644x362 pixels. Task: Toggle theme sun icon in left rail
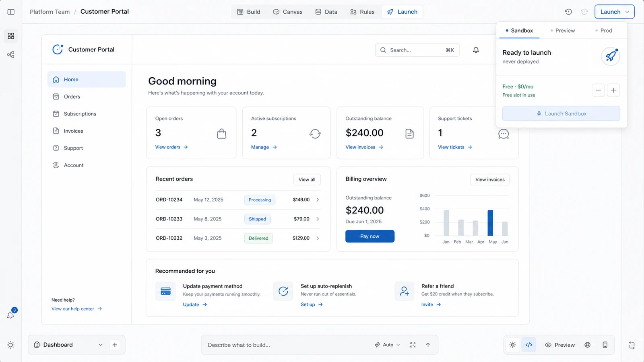pyautogui.click(x=11, y=345)
